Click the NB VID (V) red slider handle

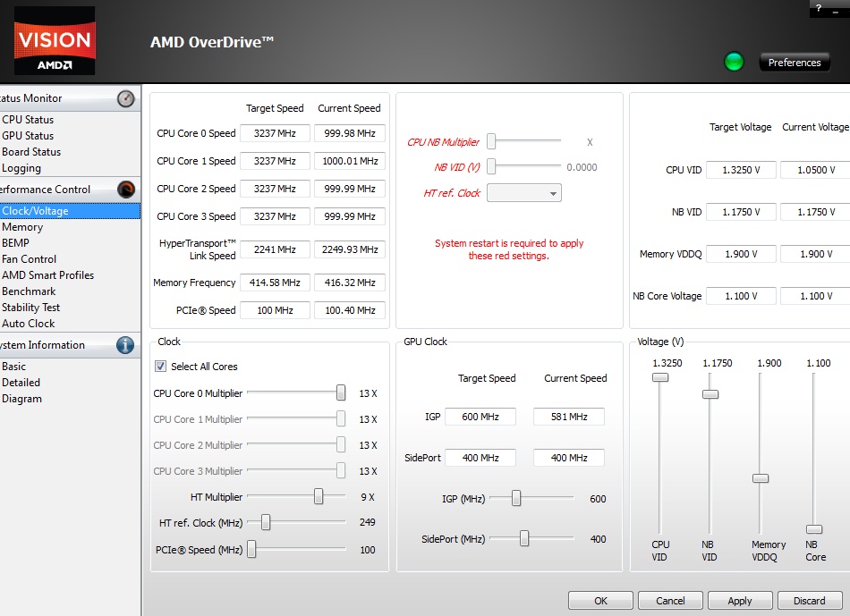[x=491, y=166]
